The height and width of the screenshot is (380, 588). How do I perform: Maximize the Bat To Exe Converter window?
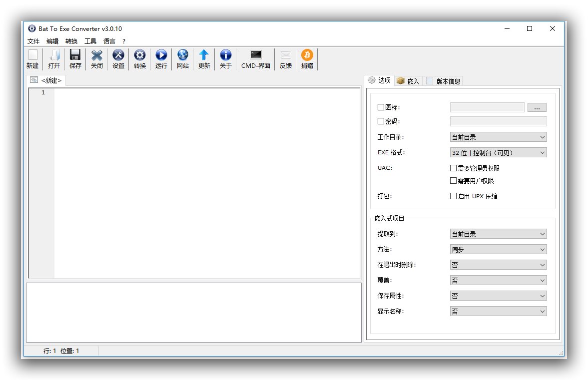(x=530, y=28)
